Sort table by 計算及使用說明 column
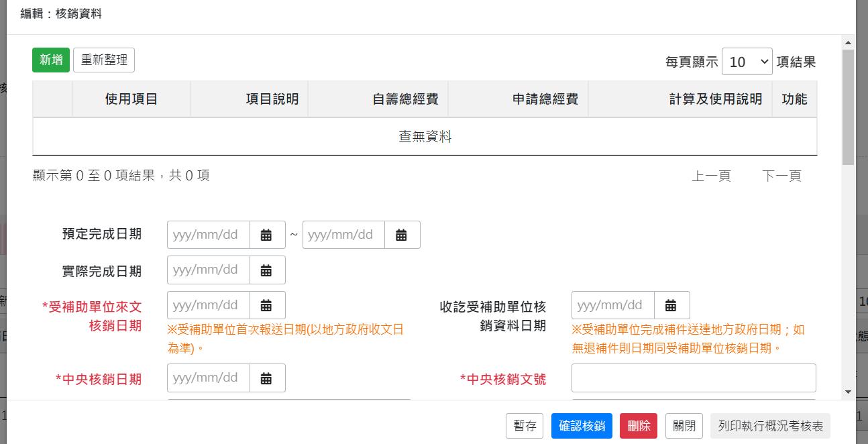The image size is (868, 444). pyautogui.click(x=680, y=99)
